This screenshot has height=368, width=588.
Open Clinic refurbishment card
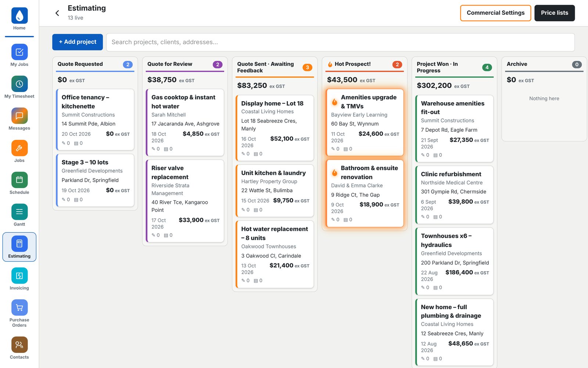pyautogui.click(x=454, y=195)
